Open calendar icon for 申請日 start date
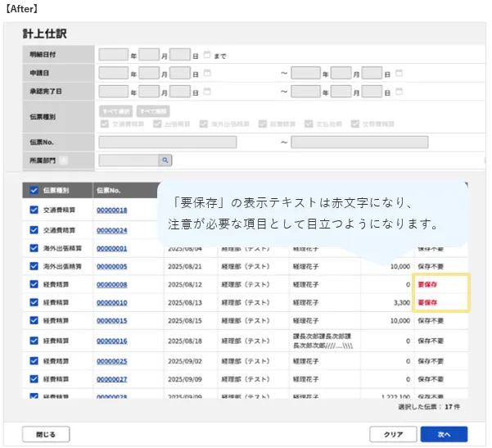 [207, 73]
